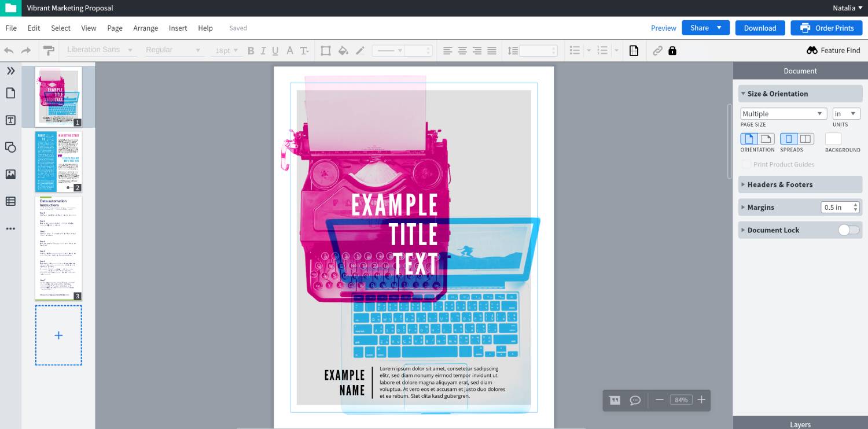Click the insert link icon

(657, 51)
